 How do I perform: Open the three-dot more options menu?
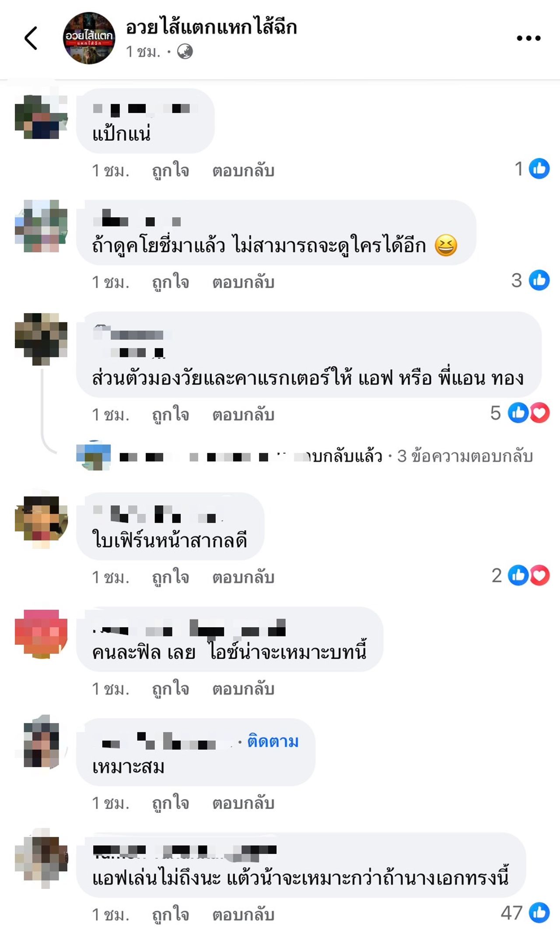[528, 38]
